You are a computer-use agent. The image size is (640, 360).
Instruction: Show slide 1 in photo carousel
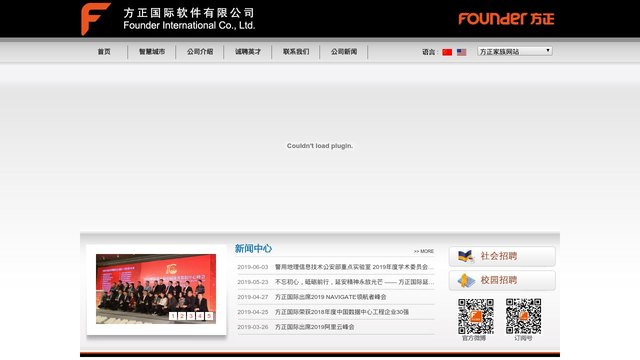point(173,316)
